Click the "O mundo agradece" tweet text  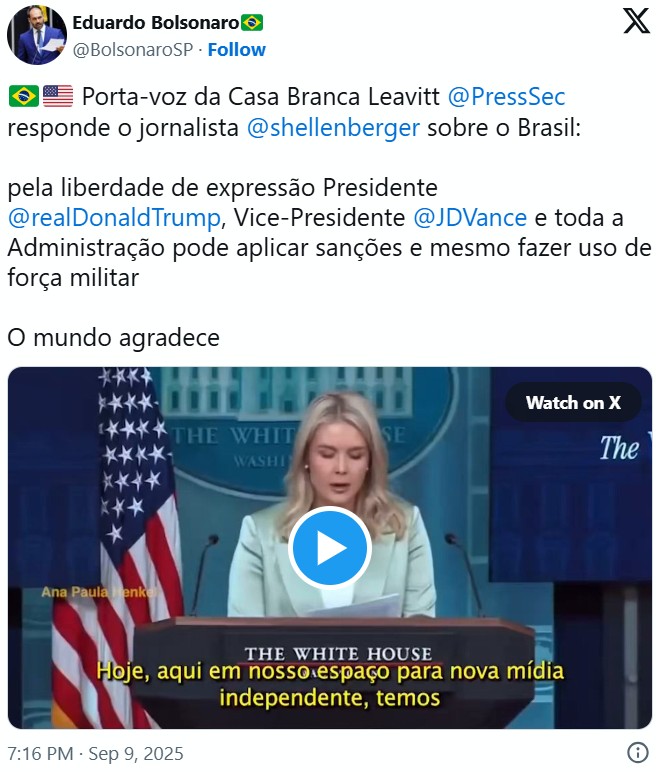[113, 338]
